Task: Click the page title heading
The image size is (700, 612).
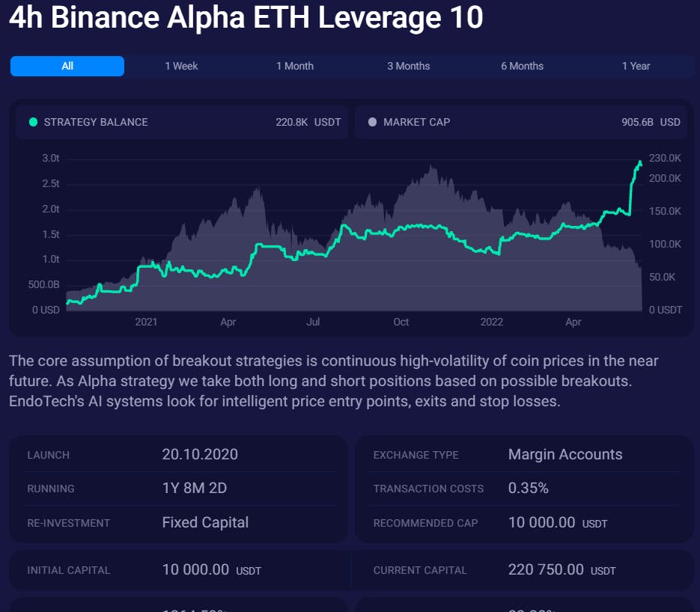Action: click(246, 18)
